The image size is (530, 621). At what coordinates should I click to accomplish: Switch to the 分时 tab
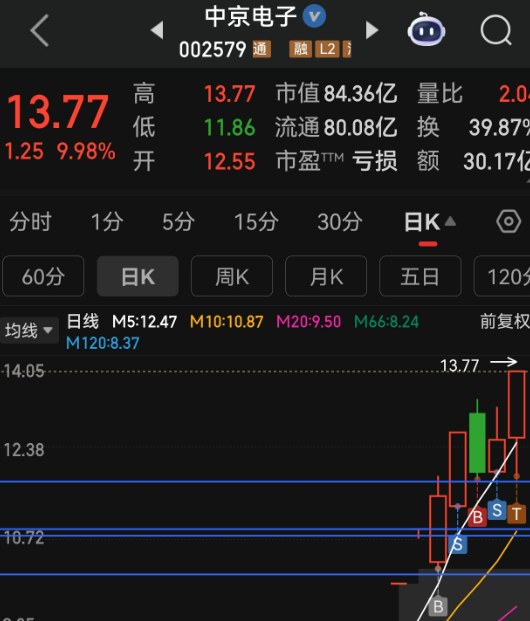click(31, 221)
